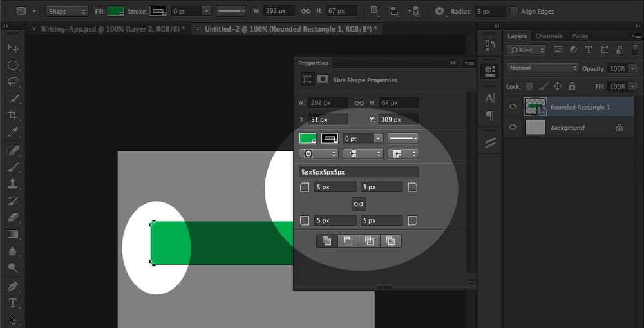Select the Lasso tool

pos(12,82)
